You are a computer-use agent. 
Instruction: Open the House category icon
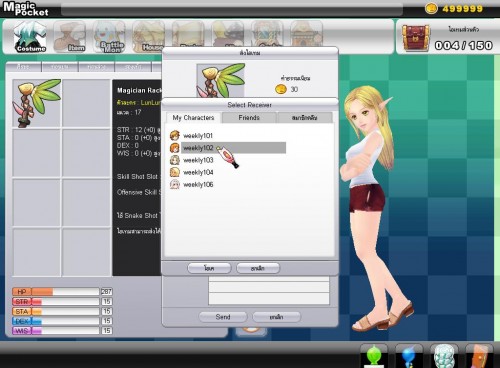tap(148, 37)
